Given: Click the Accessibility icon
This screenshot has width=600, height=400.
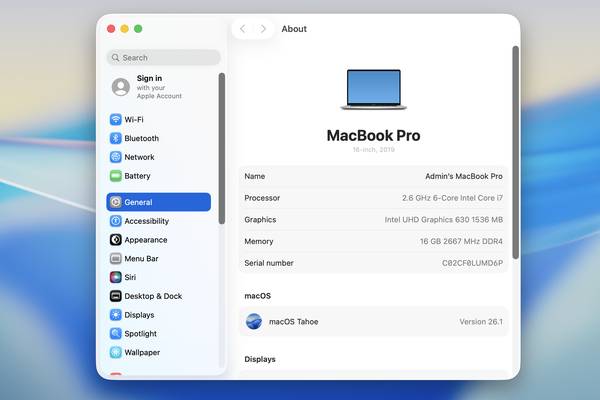Looking at the screenshot, I should click(116, 221).
